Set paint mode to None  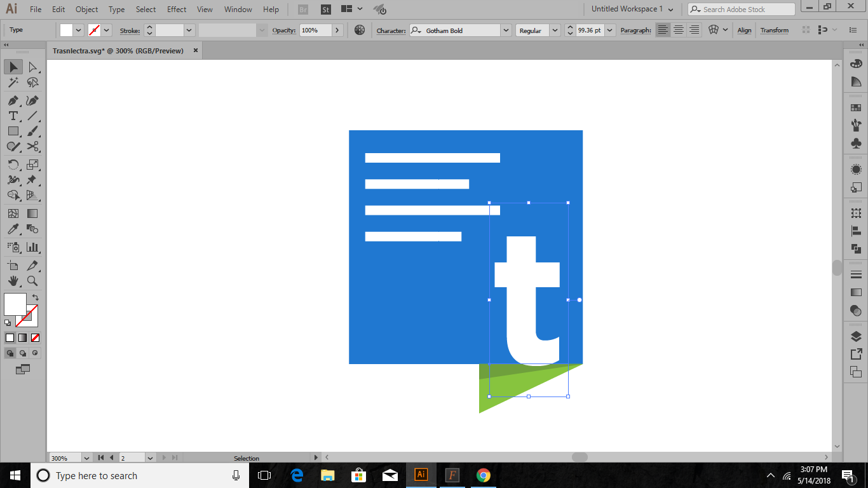point(35,338)
